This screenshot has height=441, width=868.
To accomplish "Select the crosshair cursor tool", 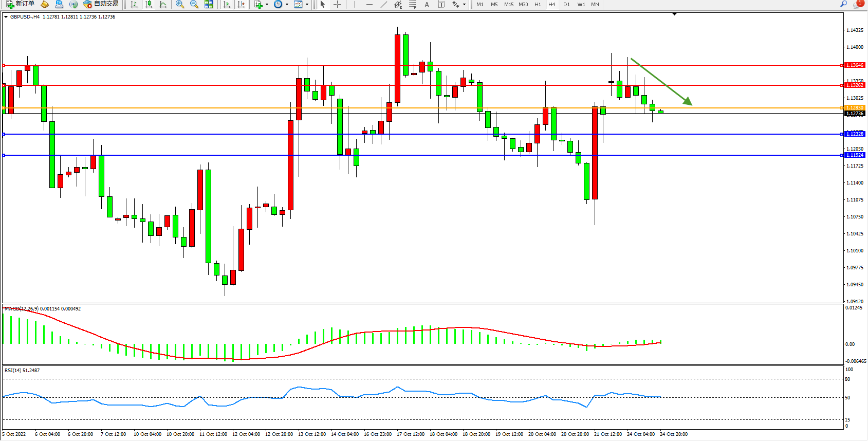I will 337,4.
